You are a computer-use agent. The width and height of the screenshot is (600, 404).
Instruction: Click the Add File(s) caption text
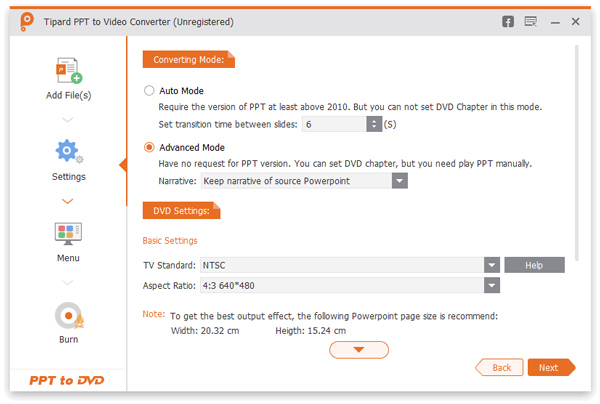(68, 95)
